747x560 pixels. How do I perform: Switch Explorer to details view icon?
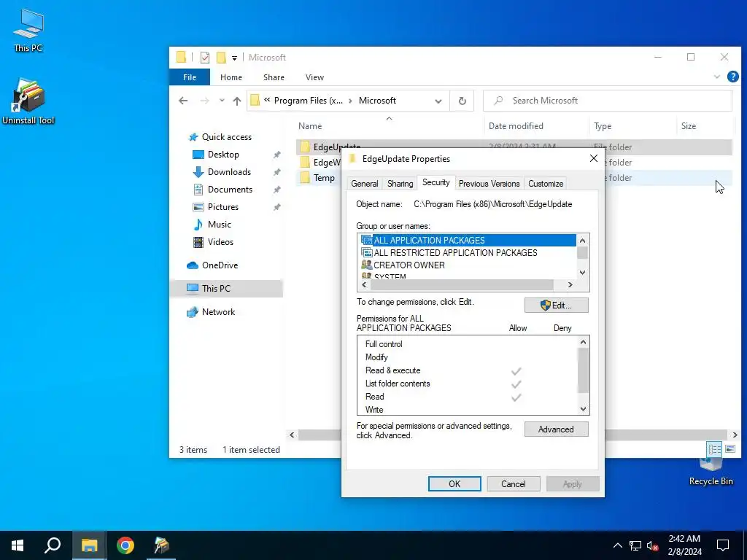(714, 449)
